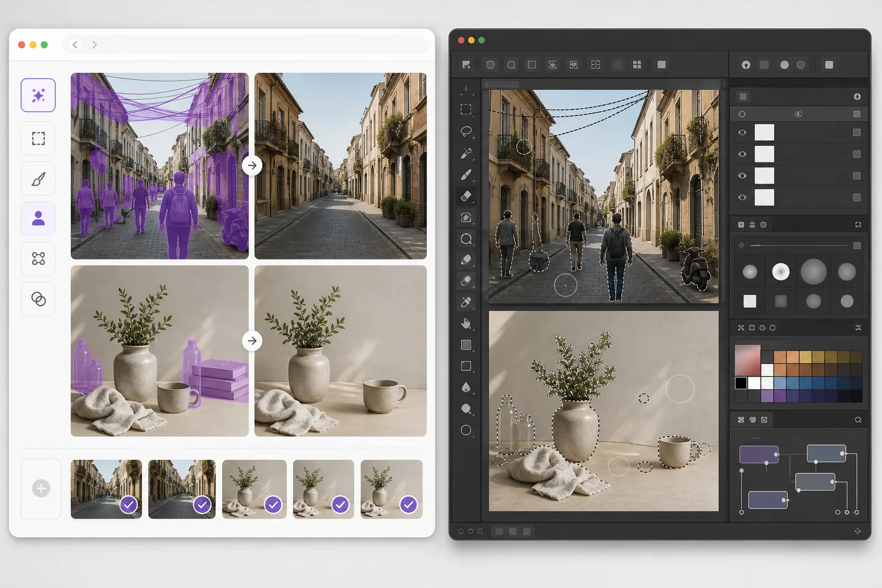
Task: Choose the largest round brush preset
Action: click(x=814, y=272)
